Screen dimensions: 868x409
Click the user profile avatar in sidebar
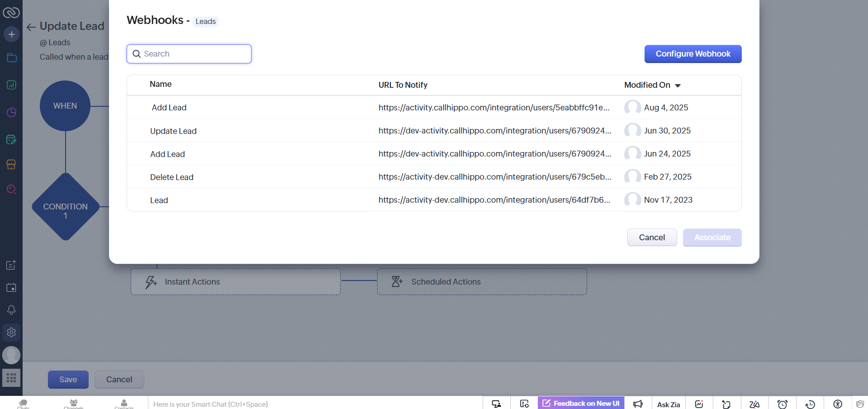coord(11,355)
